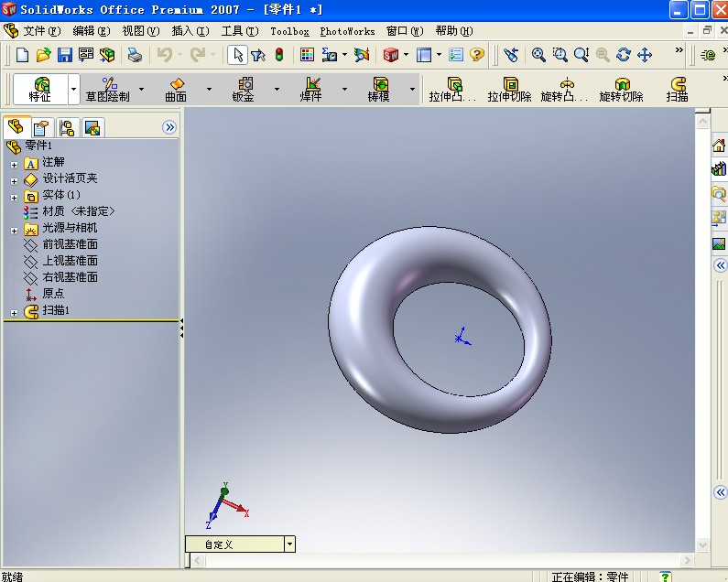Select the 草图绘制 command tab
The height and width of the screenshot is (582, 728).
coord(108,89)
